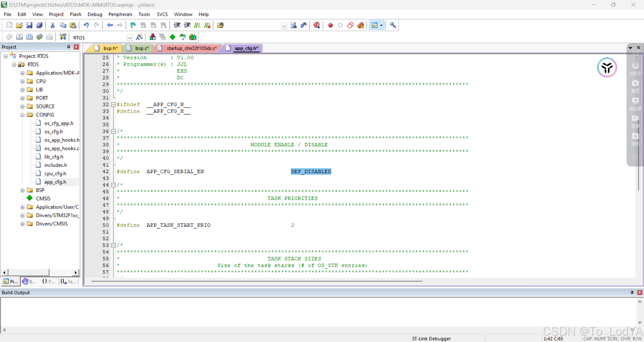Show the Functions panel tab
This screenshot has width=644, height=342.
click(x=49, y=282)
